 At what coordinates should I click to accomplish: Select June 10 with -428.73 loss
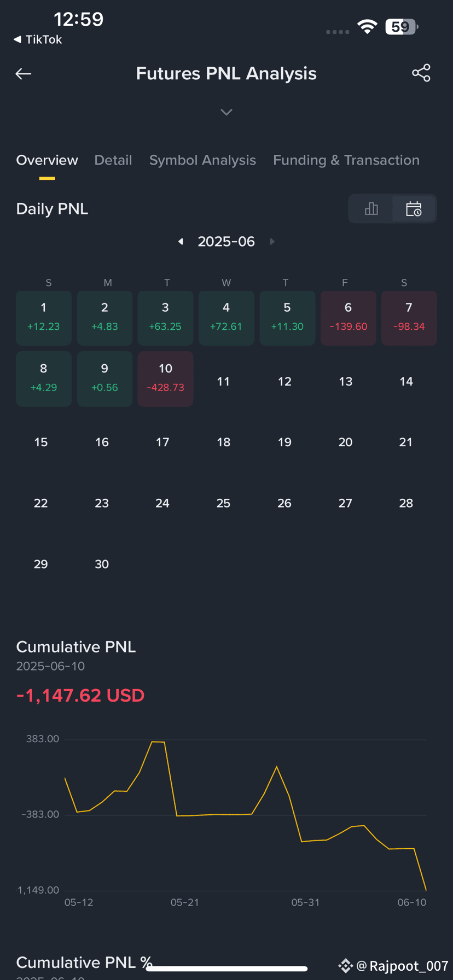coord(165,378)
